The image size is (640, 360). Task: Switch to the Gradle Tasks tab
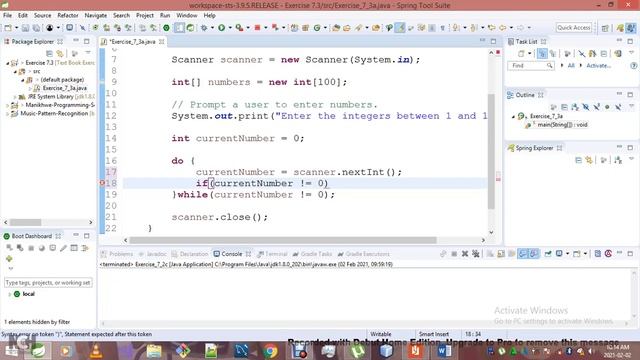point(313,254)
